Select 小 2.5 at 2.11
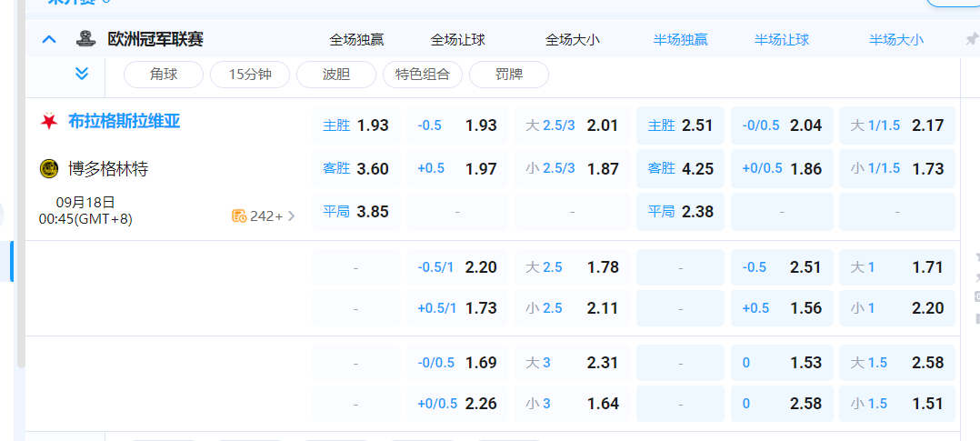Viewport: 980px width, 441px height. point(573,308)
